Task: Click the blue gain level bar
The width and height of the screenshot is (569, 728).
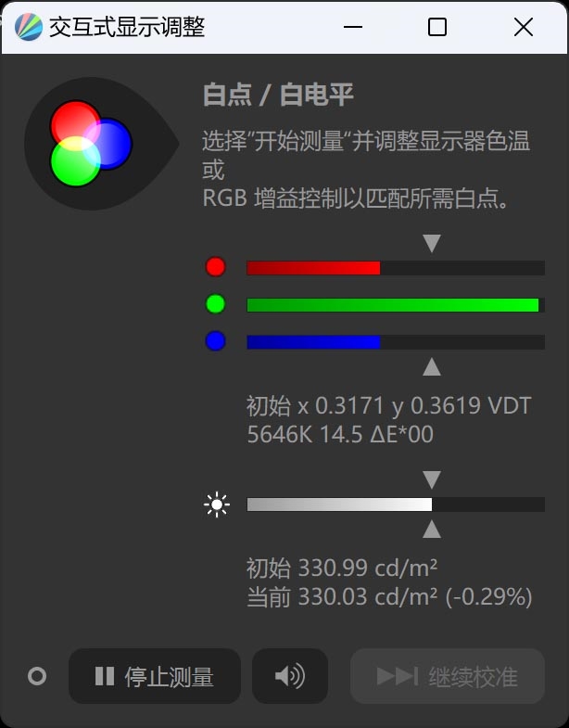Action: (396, 342)
